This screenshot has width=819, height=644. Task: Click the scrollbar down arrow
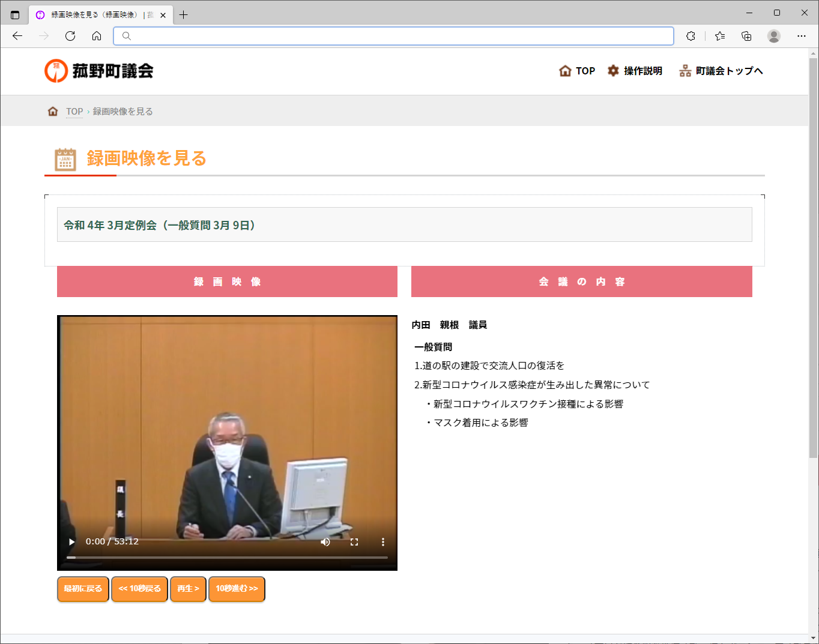pyautogui.click(x=814, y=638)
